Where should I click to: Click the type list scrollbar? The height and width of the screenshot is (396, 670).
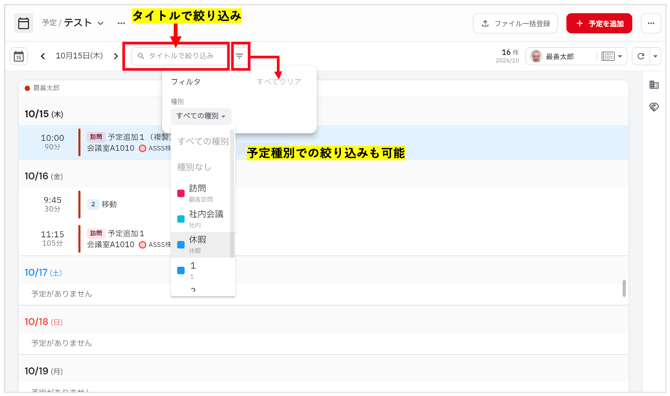(x=232, y=193)
